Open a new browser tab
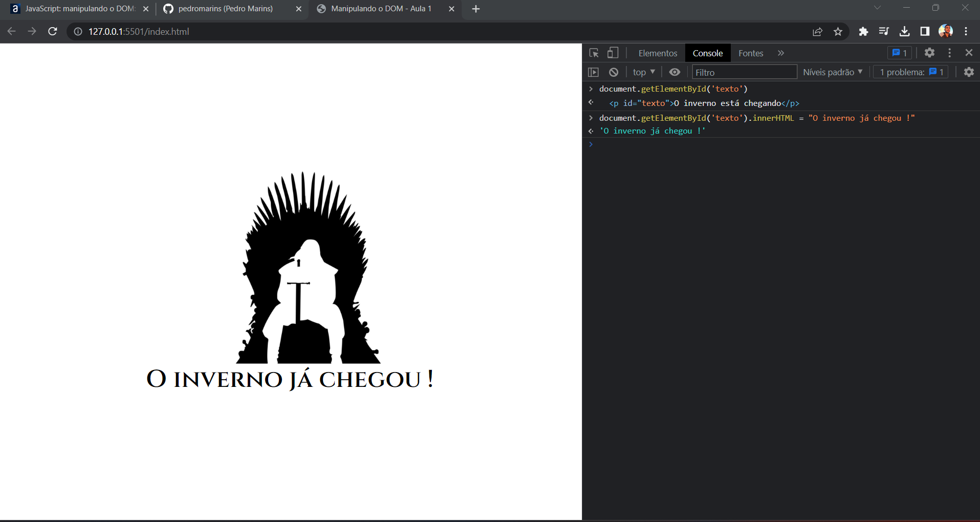The width and height of the screenshot is (980, 522). point(476,9)
